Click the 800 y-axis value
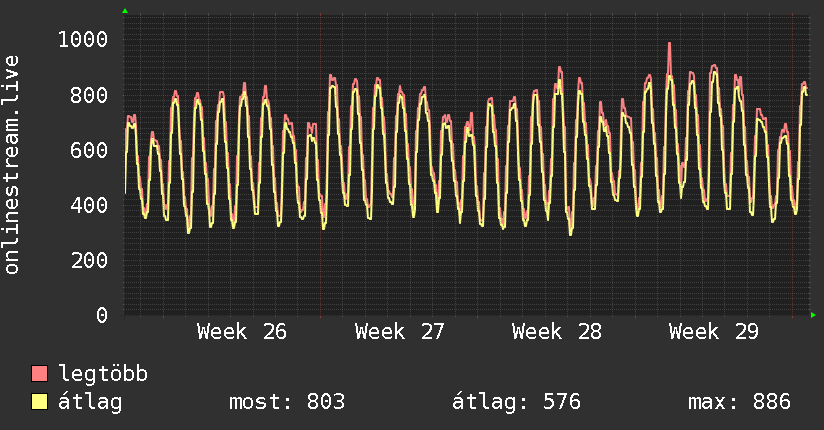The image size is (824, 430). click(89, 95)
